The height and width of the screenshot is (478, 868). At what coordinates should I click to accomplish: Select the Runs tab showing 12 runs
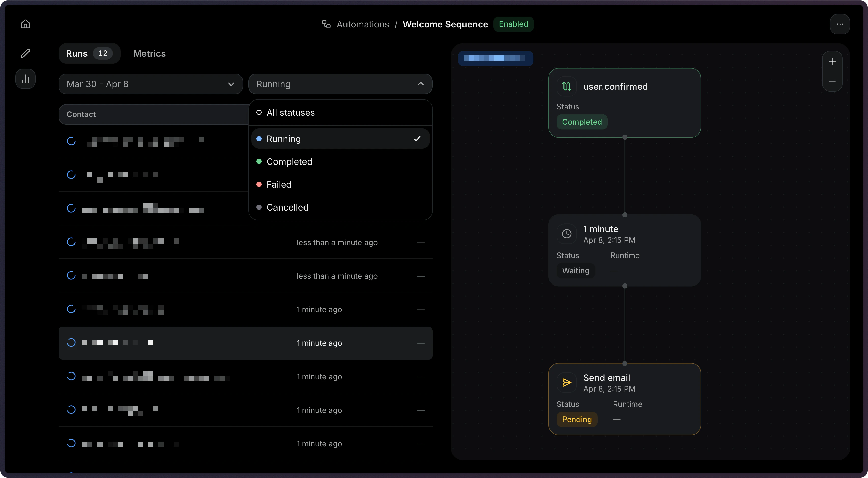tap(89, 53)
